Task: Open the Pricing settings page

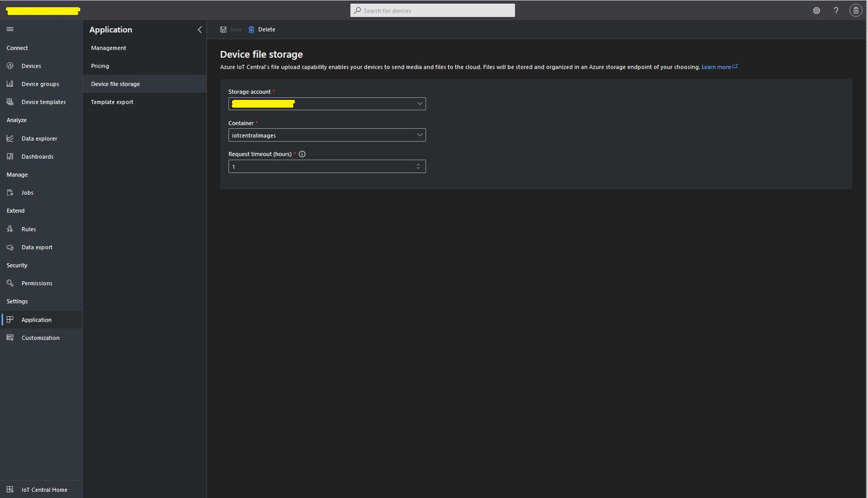Action: point(100,66)
